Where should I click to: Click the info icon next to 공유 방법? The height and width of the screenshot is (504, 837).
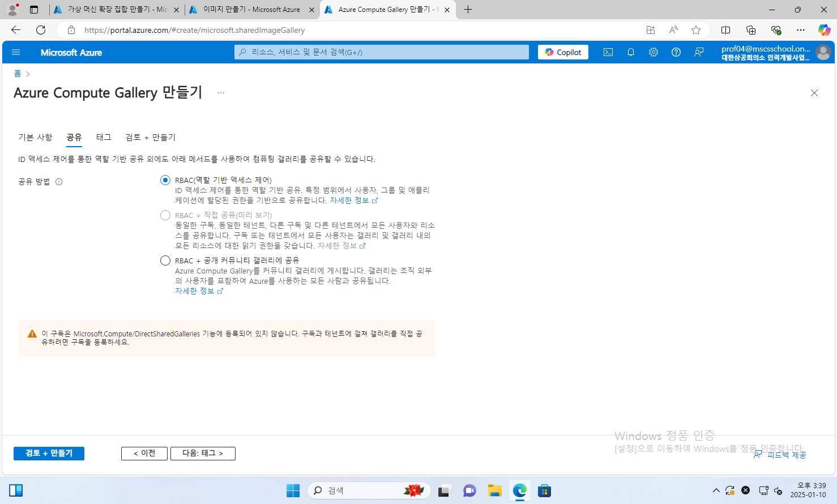pyautogui.click(x=59, y=182)
